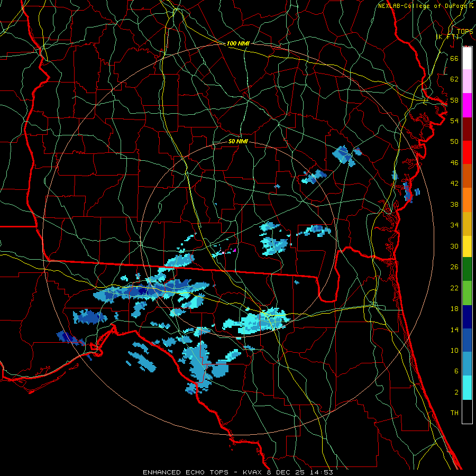Click the '10' legend value
Image resolution: width=476 pixels, height=476 pixels.
point(454,351)
